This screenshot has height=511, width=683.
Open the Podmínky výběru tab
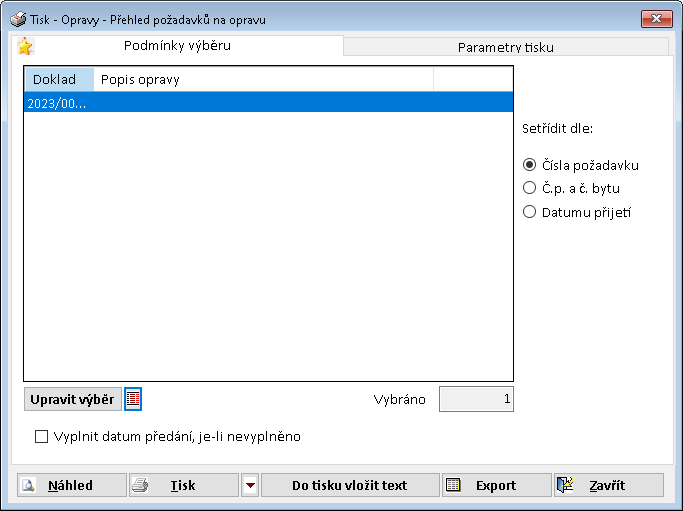click(x=182, y=46)
